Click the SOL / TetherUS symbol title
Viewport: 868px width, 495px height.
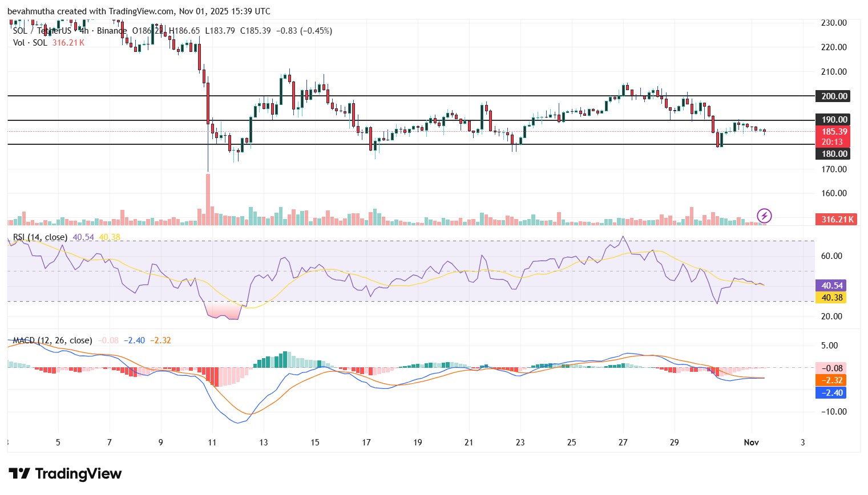[42, 31]
